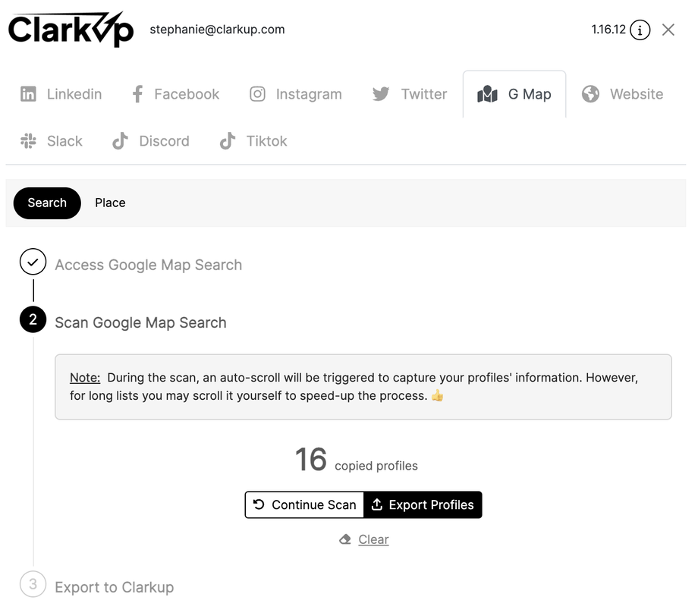
Task: Switch to the Discord tab
Action: point(151,141)
